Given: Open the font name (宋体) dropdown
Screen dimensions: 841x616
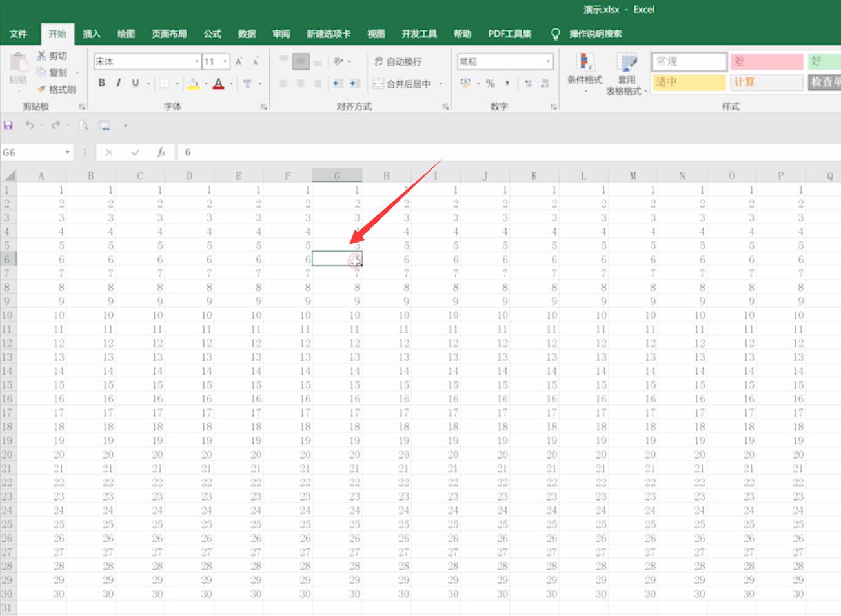Looking at the screenshot, I should coord(197,61).
